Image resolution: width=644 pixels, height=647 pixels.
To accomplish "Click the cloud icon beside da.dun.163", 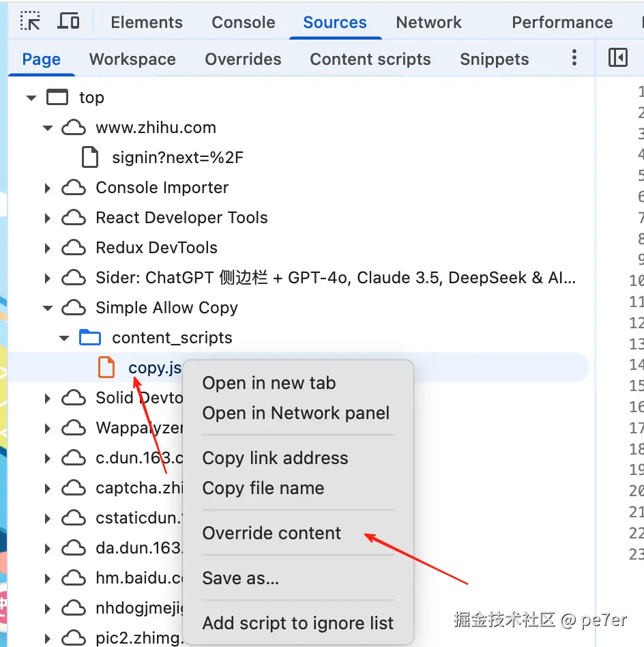I will click(x=74, y=548).
